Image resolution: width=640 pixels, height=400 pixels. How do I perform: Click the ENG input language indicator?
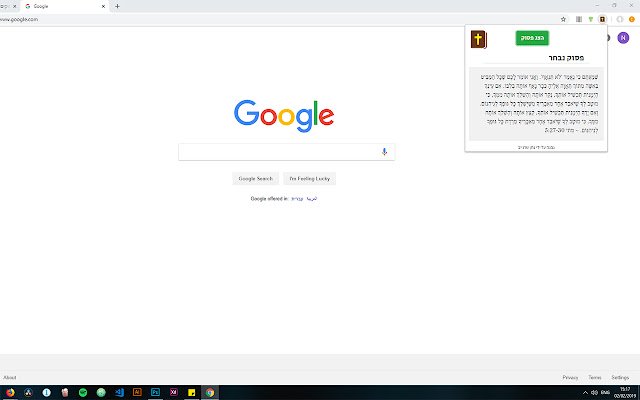605,393
